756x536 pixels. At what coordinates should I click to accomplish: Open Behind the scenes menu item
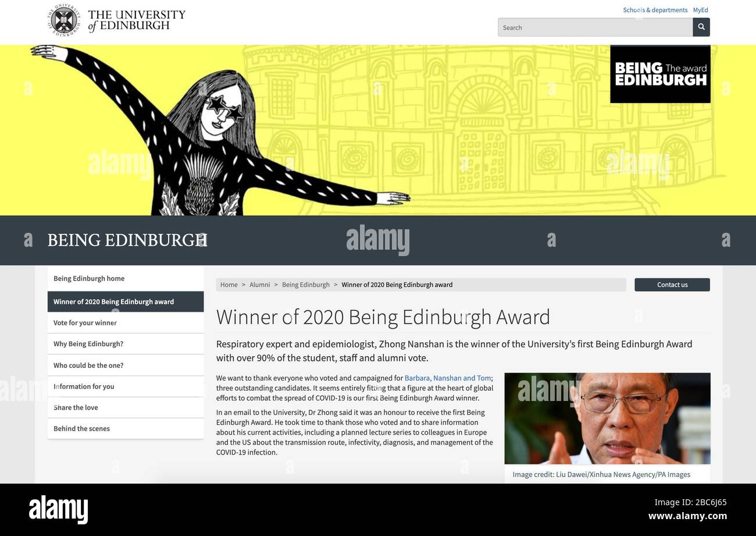click(126, 428)
